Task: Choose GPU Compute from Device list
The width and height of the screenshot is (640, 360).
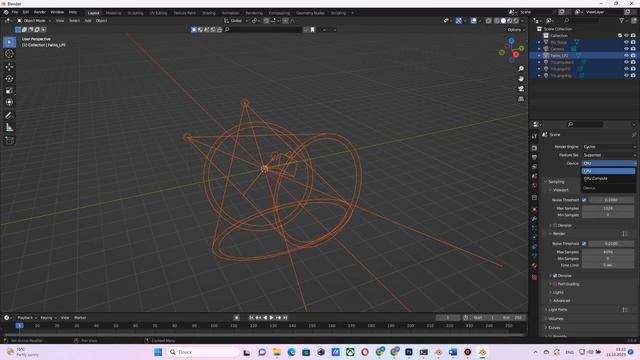Action: pyautogui.click(x=608, y=179)
